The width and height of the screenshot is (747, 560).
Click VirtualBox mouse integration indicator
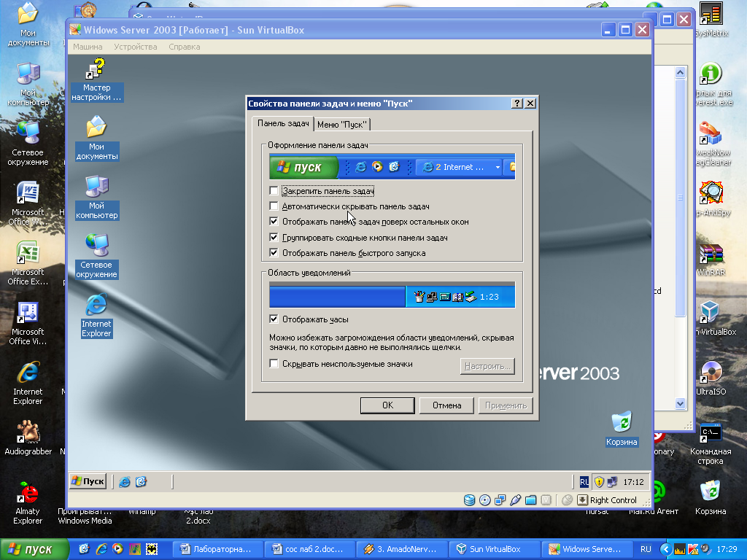pos(567,500)
